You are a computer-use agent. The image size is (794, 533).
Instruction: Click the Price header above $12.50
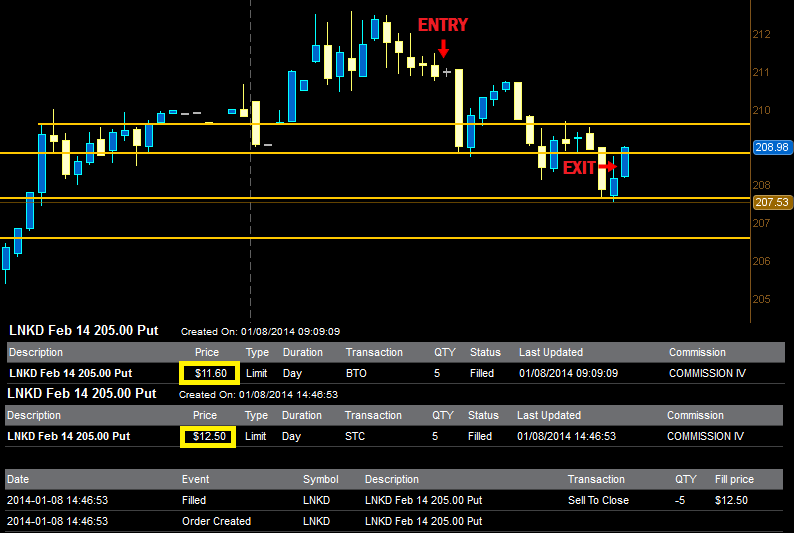point(205,415)
